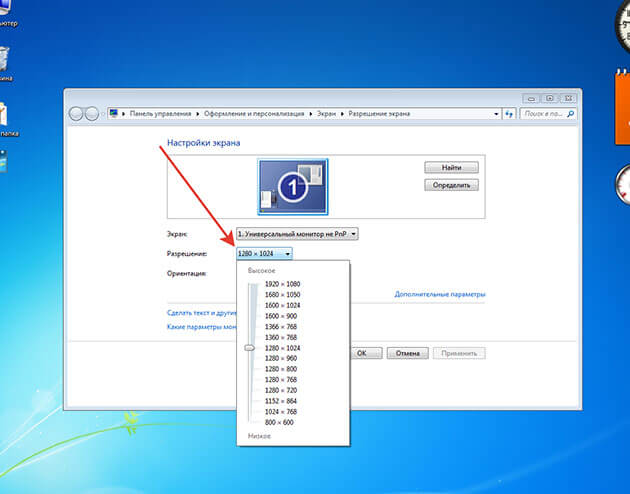The width and height of the screenshot is (630, 494).
Task: Open the Экран monitor dropdown
Action: point(297,234)
